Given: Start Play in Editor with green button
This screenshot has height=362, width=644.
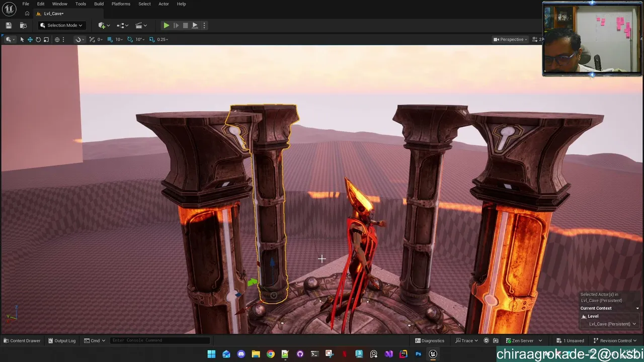Looking at the screenshot, I should click(166, 25).
